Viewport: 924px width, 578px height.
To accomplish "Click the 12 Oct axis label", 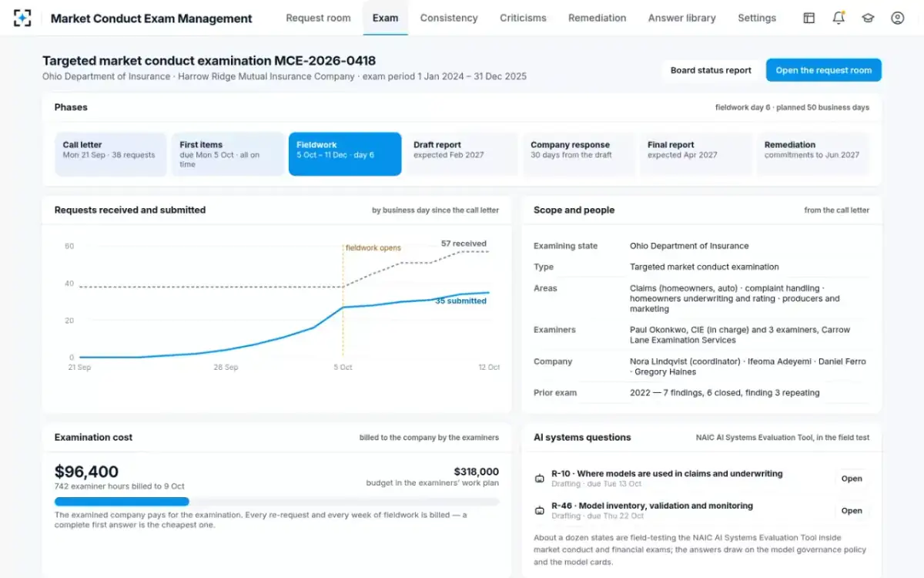I will click(489, 368).
